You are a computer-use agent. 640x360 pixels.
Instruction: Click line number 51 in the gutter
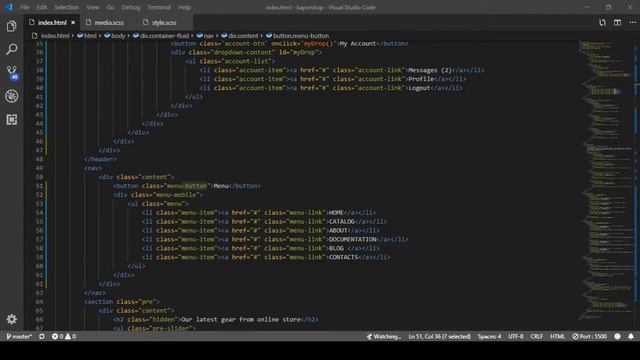click(39, 186)
